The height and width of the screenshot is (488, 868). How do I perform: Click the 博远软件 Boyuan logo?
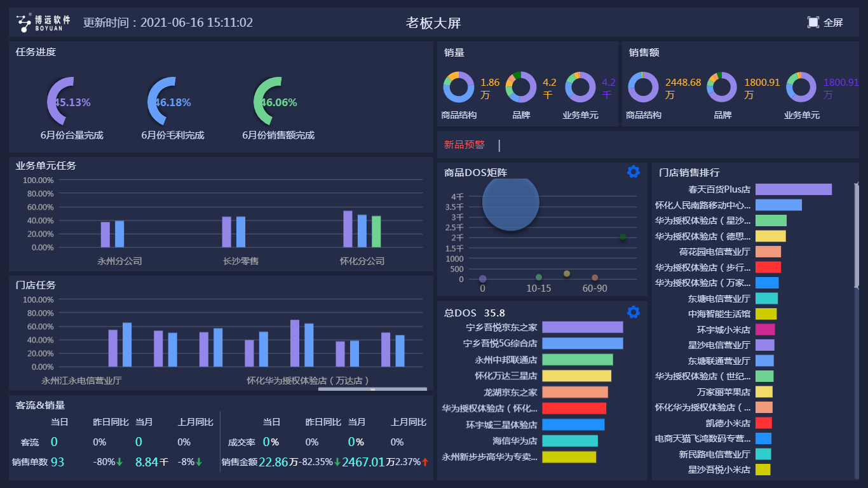(x=44, y=23)
